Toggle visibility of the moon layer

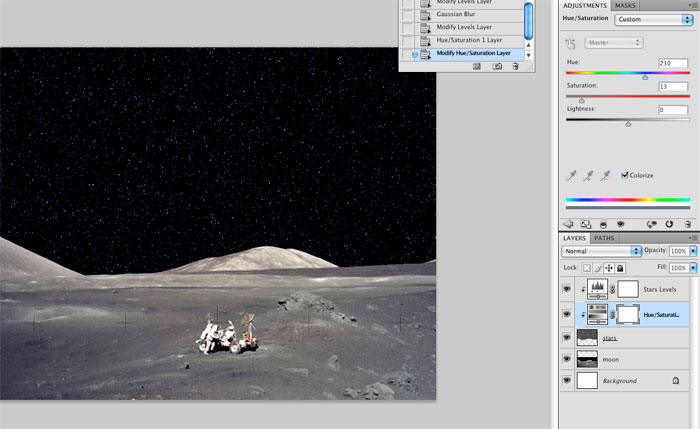567,358
